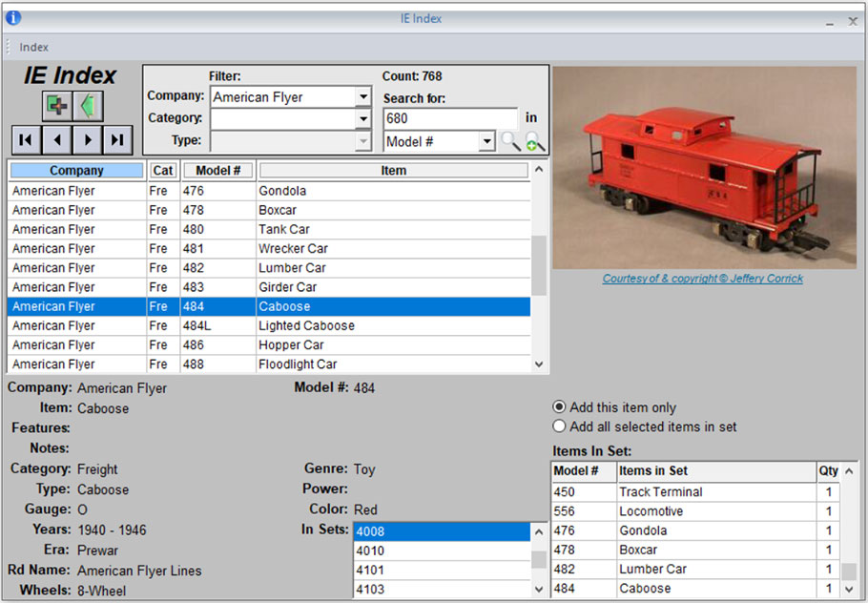Click the Items in Set column header
Image resolution: width=868 pixels, height=603 pixels.
(x=717, y=471)
